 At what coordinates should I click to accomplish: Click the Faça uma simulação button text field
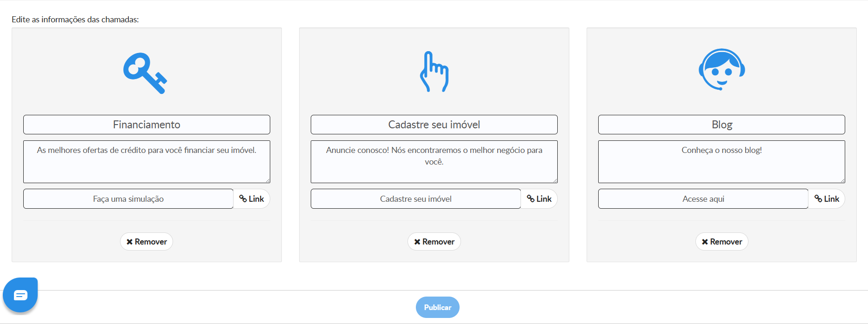coord(128,199)
